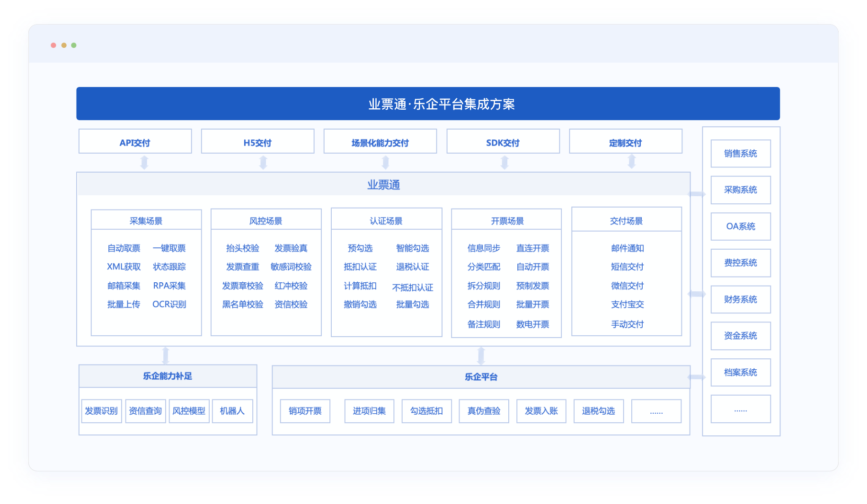Click the 发票识别 capability box
This screenshot has width=867, height=504.
[x=101, y=411]
